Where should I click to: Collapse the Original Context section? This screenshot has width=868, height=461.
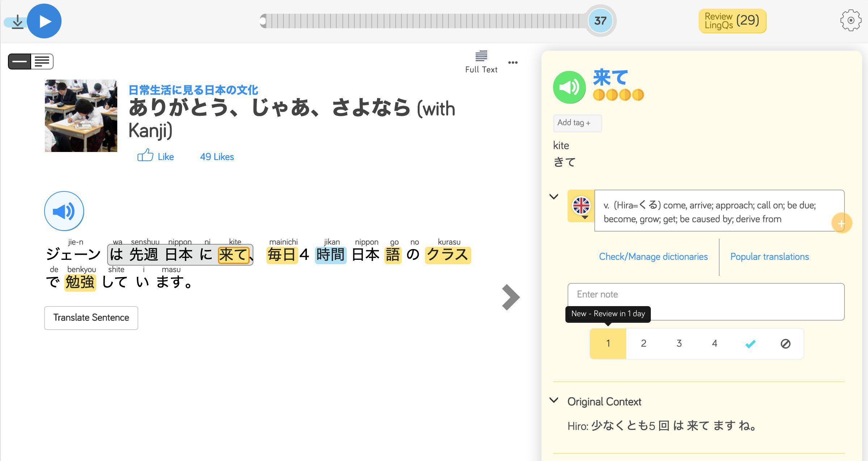pyautogui.click(x=554, y=400)
